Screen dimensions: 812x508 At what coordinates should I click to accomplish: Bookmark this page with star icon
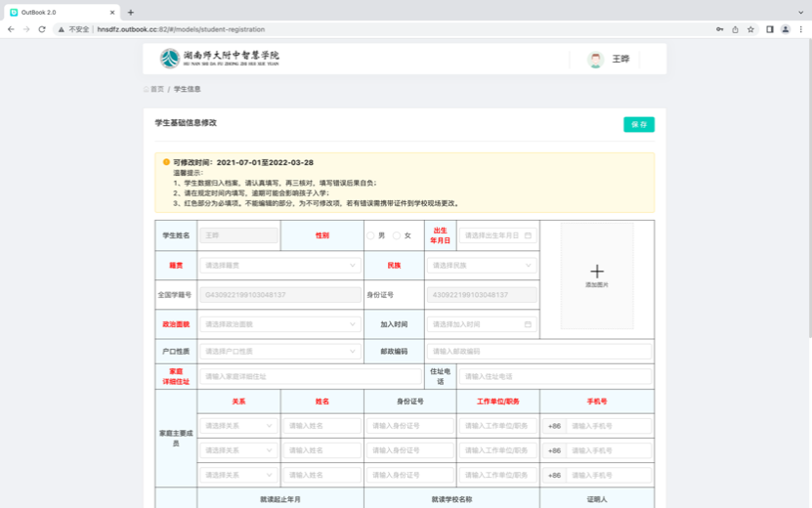750,29
